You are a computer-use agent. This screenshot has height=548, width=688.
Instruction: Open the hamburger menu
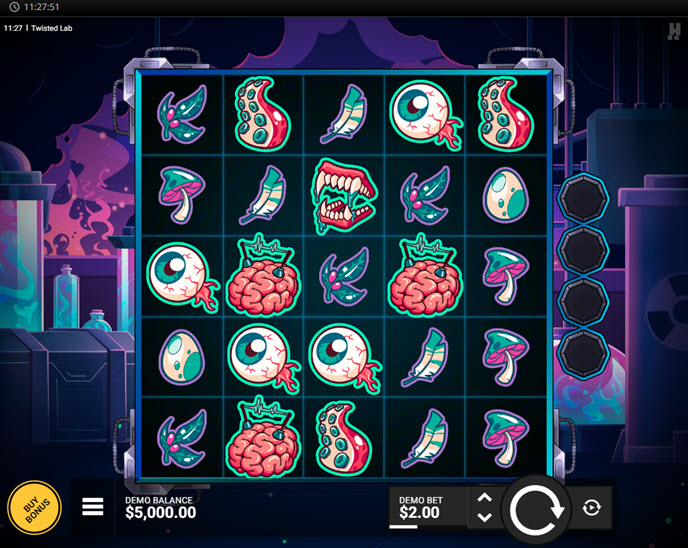[x=93, y=507]
